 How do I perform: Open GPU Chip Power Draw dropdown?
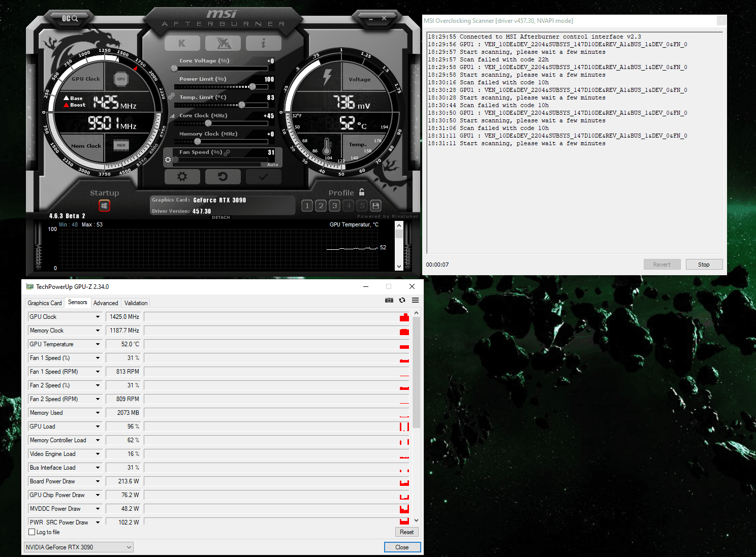tap(98, 495)
